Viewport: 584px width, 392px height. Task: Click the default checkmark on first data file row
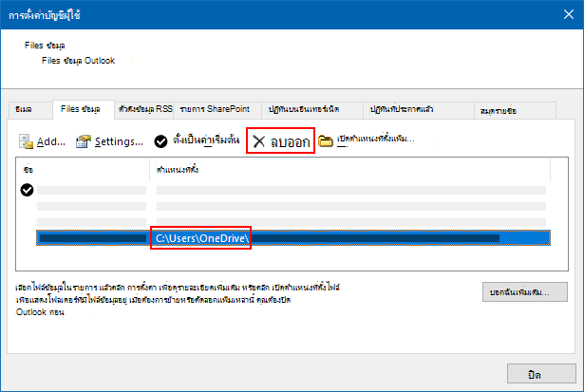pyautogui.click(x=27, y=190)
